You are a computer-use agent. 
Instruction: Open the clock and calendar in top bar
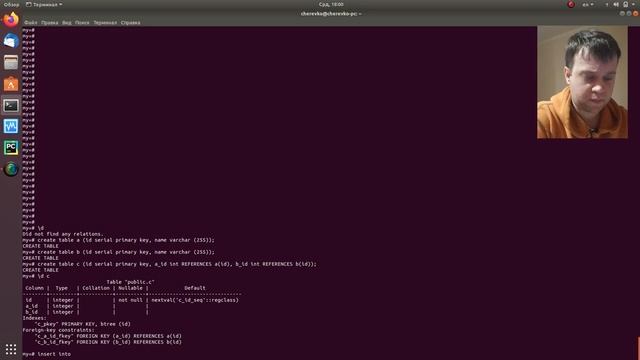(x=331, y=4)
